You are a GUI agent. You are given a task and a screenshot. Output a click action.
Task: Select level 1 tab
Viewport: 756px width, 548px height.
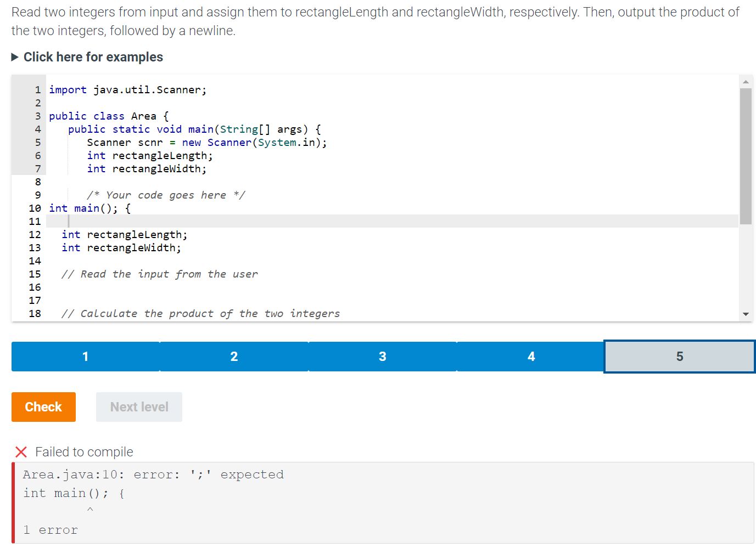click(86, 357)
